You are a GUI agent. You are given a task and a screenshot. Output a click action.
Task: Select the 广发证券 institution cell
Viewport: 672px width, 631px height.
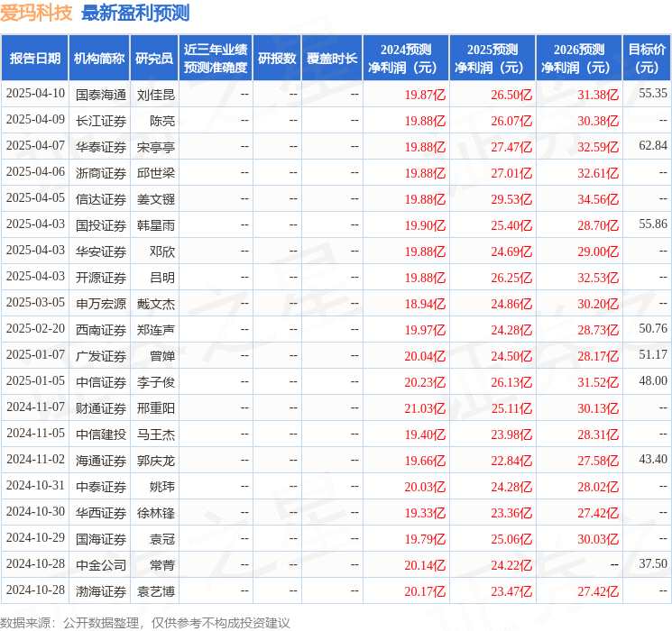(101, 356)
